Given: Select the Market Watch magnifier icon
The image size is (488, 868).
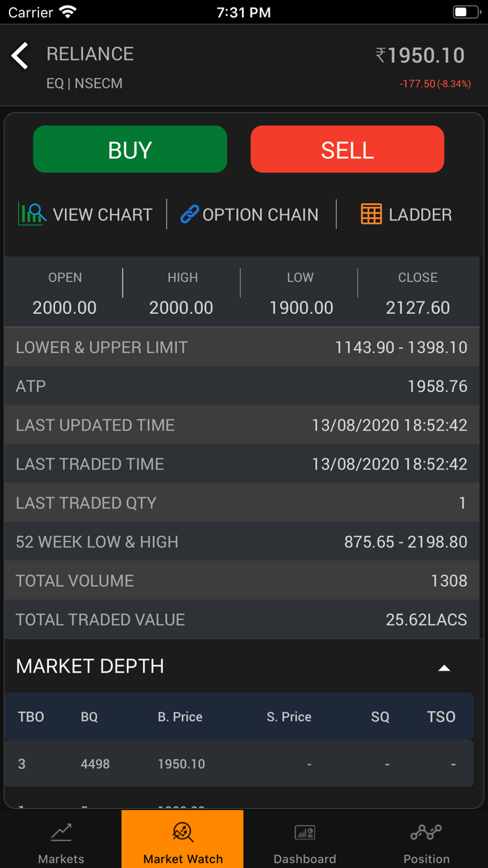Looking at the screenshot, I should coord(182,832).
